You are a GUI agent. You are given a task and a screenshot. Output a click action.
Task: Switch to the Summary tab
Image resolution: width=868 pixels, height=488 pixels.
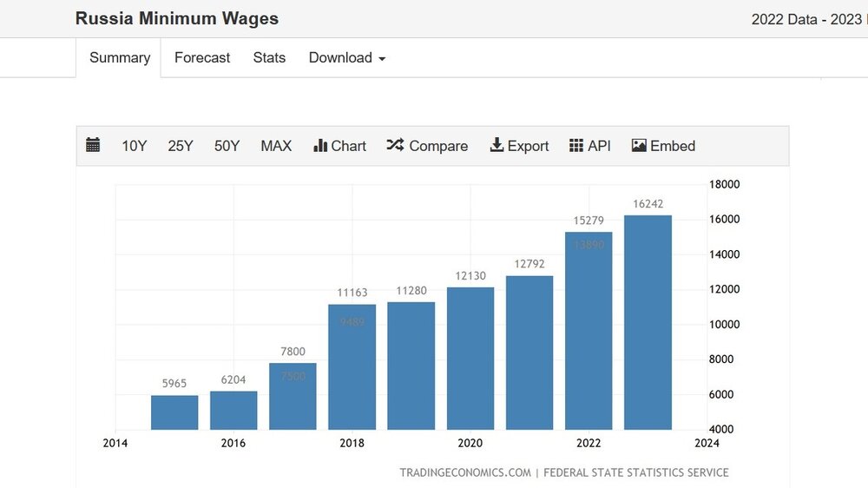point(120,58)
